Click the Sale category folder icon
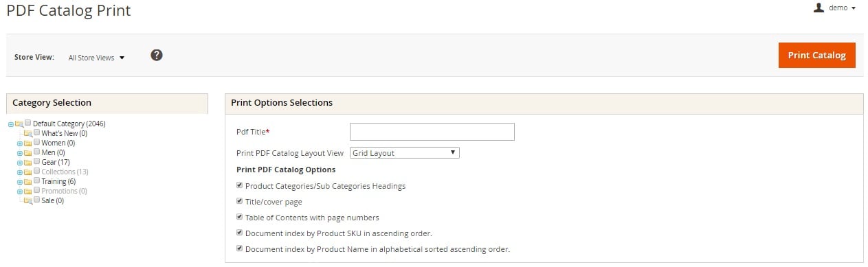 pyautogui.click(x=28, y=200)
